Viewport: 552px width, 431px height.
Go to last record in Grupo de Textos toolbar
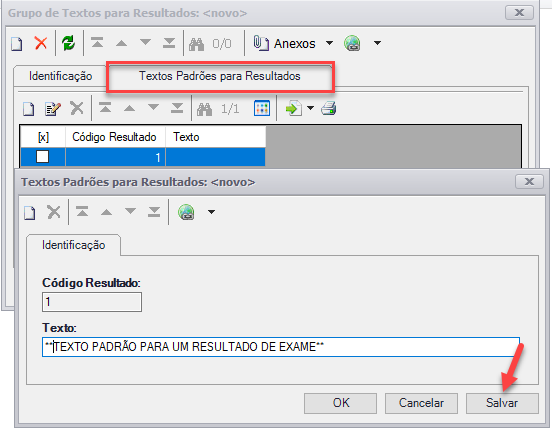click(x=169, y=43)
